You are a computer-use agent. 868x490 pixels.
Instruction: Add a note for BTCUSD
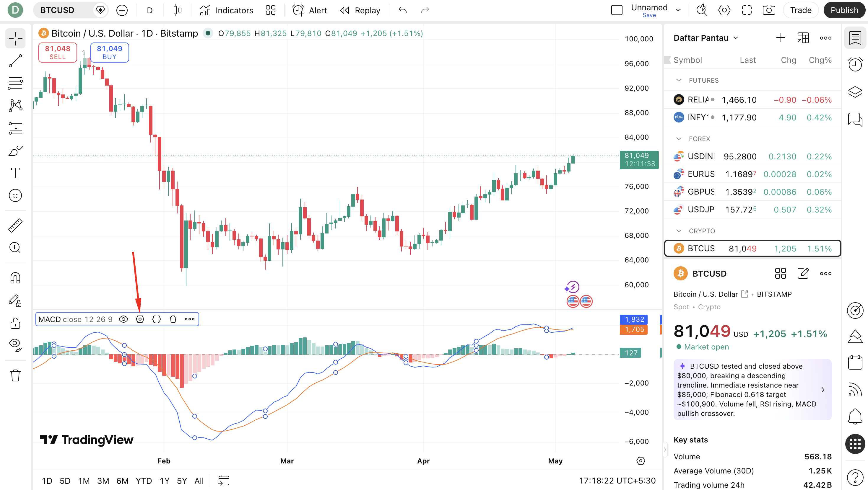pyautogui.click(x=803, y=273)
